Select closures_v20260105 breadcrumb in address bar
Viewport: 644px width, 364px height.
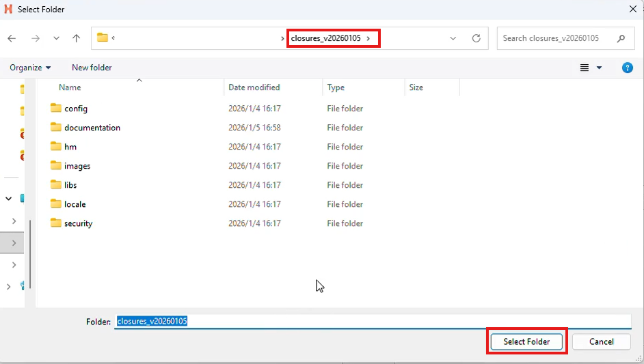(325, 38)
